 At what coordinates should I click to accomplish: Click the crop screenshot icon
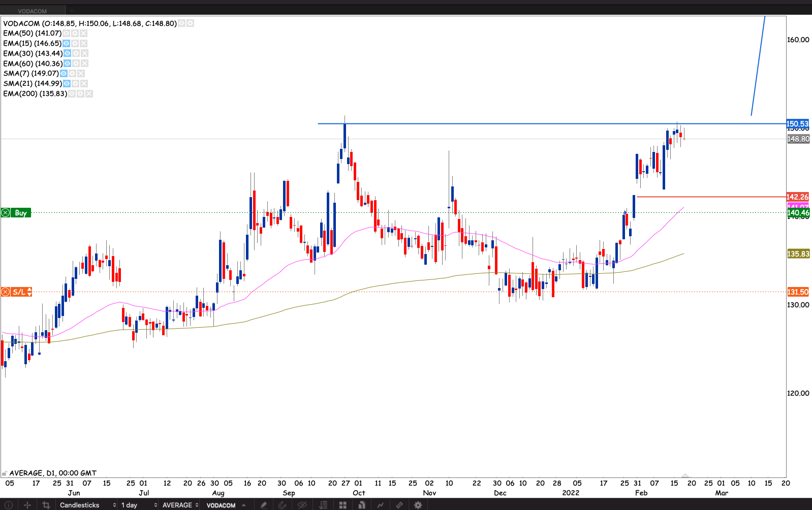(46, 505)
